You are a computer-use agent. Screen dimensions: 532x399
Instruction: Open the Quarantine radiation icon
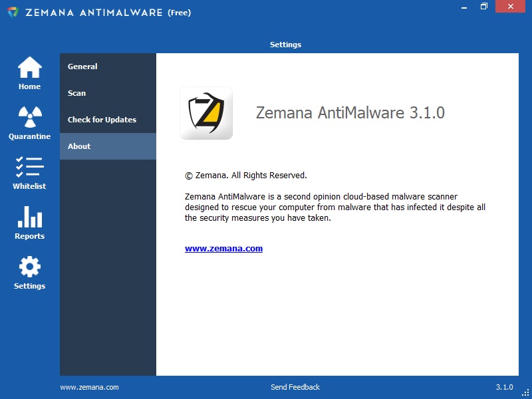30,117
